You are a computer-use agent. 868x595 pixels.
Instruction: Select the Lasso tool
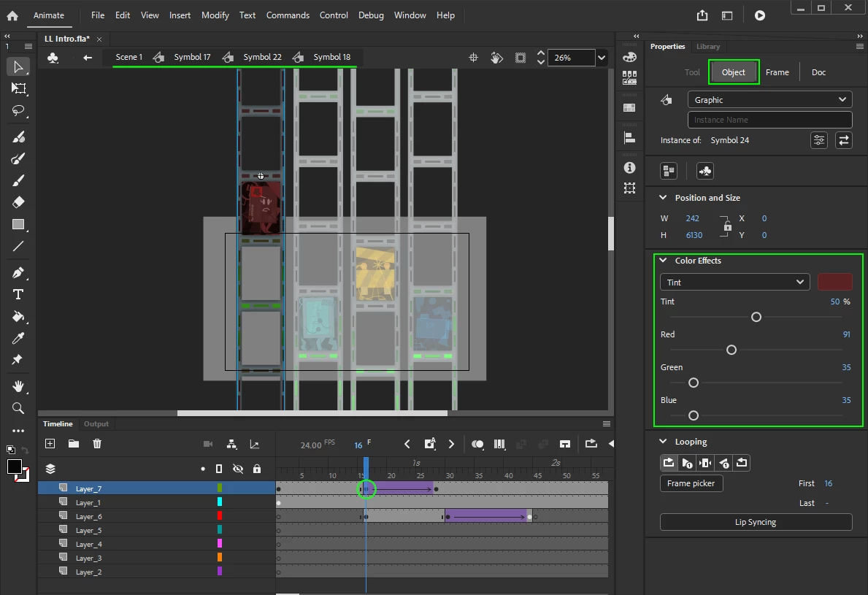(x=18, y=111)
